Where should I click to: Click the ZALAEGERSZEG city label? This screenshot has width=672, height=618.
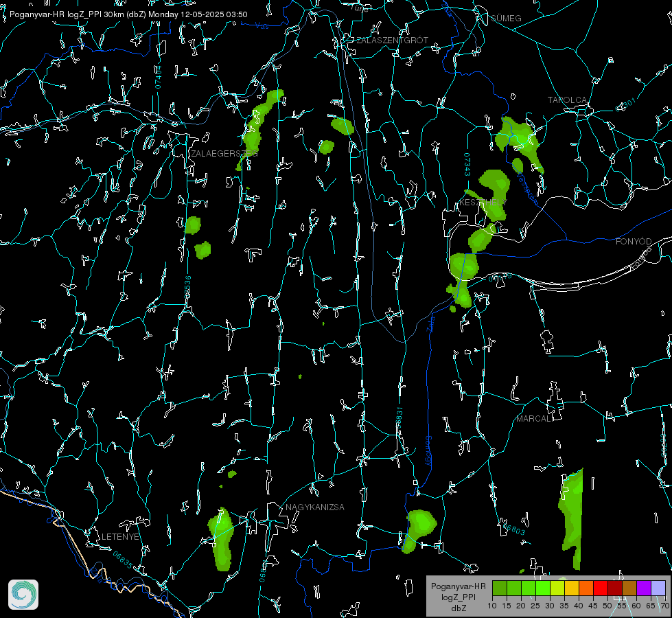click(x=224, y=153)
